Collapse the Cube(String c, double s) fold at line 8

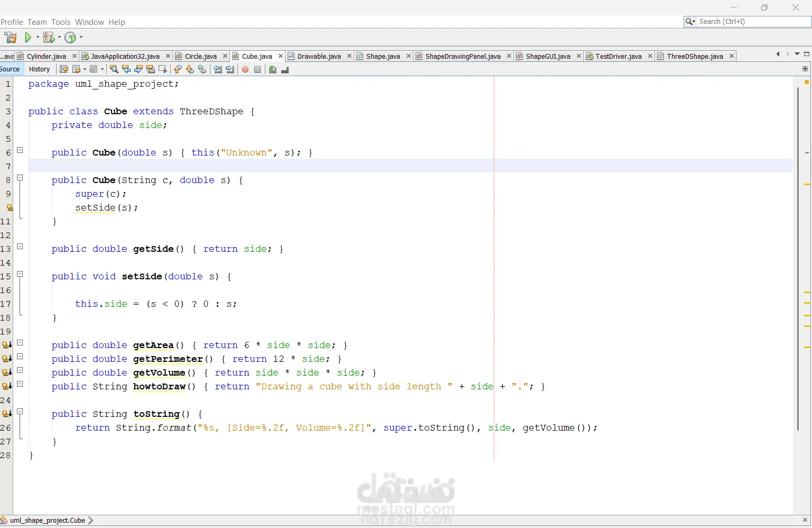20,178
